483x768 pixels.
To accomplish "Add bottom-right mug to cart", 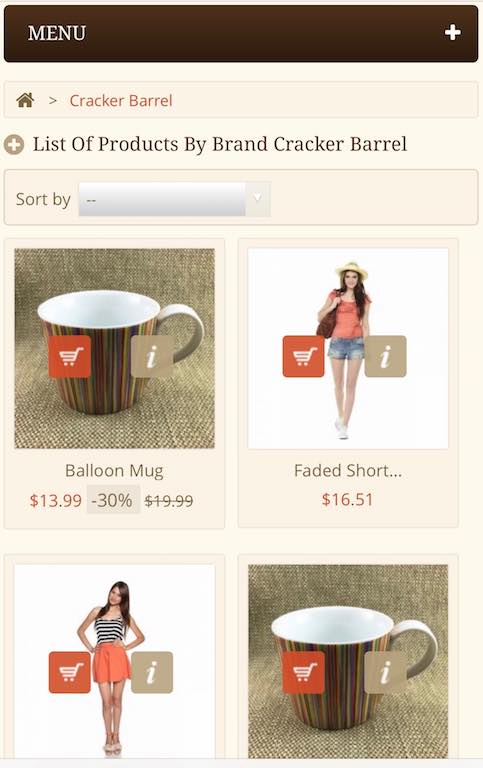I will point(303,672).
